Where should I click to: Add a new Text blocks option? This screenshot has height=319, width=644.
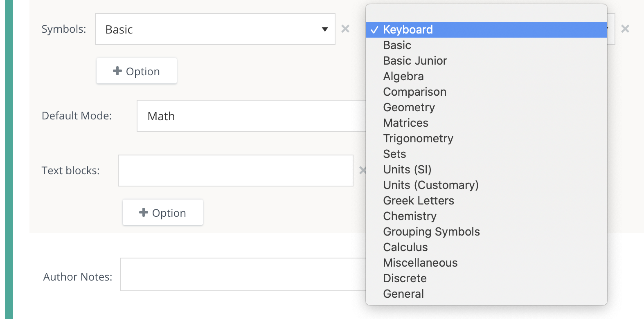(163, 213)
